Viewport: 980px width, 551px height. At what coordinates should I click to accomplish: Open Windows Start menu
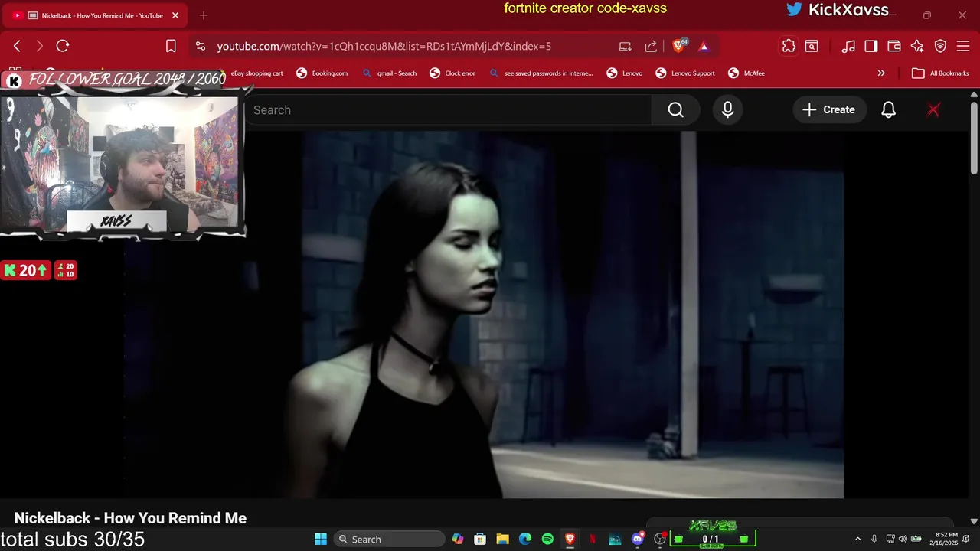pyautogui.click(x=321, y=539)
